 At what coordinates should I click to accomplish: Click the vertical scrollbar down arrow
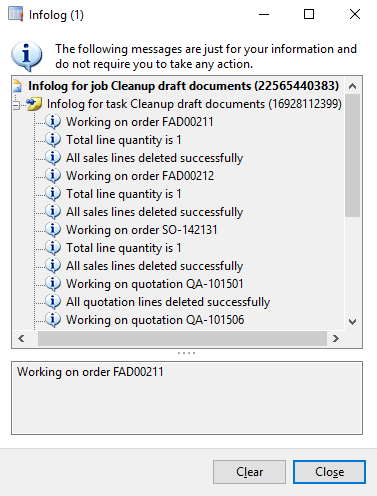pyautogui.click(x=353, y=322)
